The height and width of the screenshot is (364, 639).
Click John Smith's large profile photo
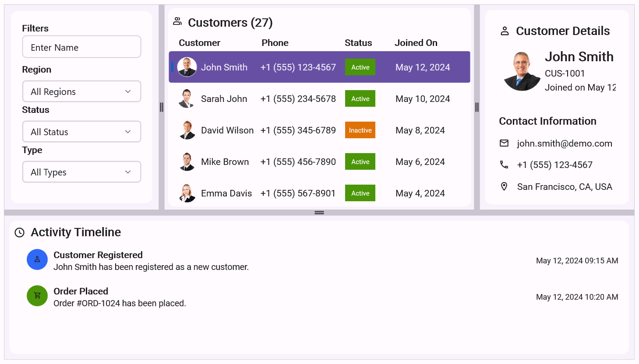[522, 71]
